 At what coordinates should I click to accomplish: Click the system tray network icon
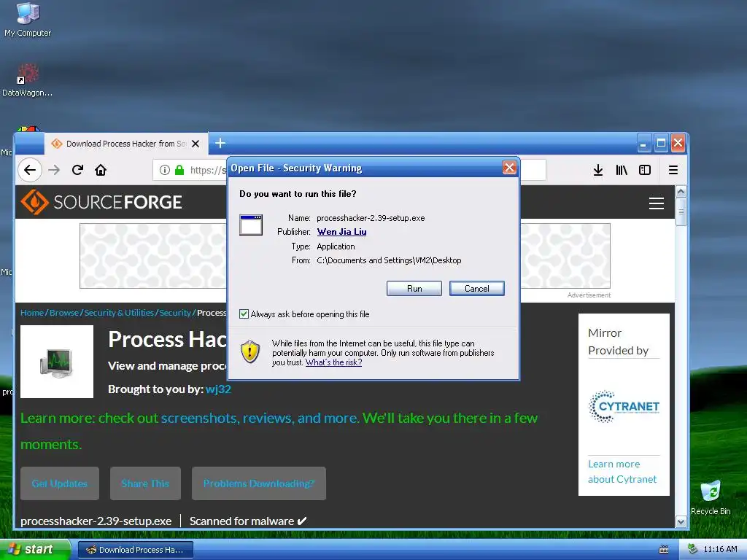[692, 550]
